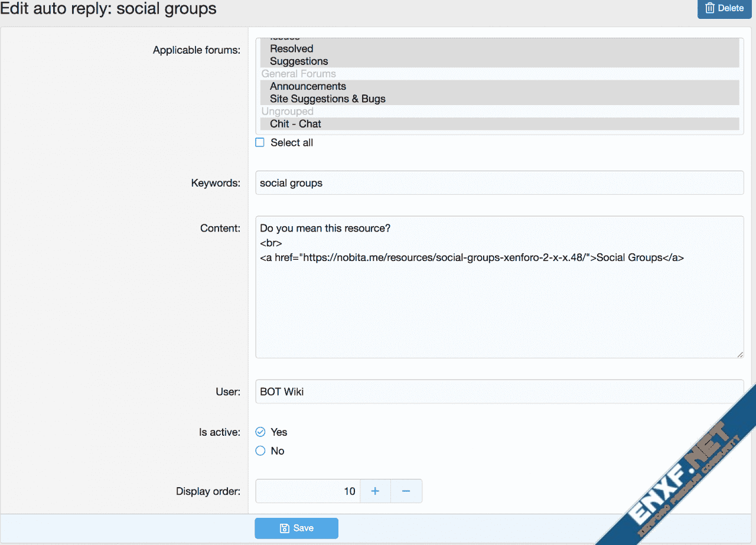The height and width of the screenshot is (545, 756).
Task: Click the Display order number field
Action: 308,491
